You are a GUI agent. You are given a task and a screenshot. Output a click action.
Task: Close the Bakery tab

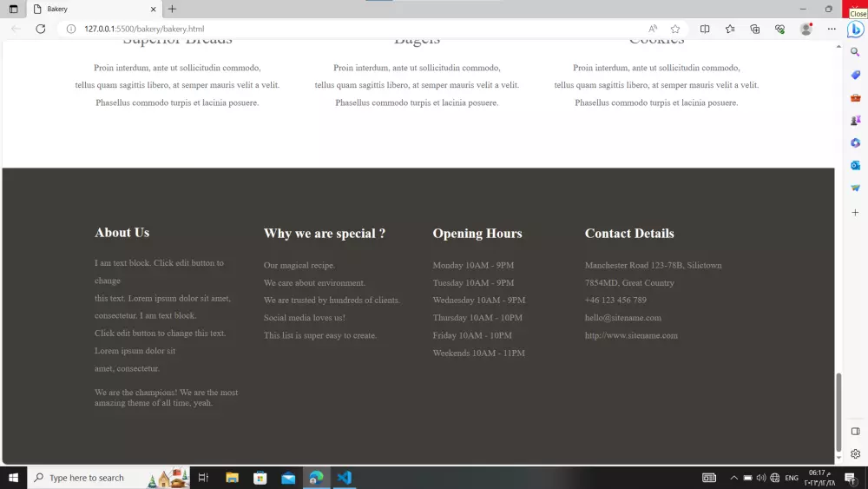[x=154, y=9]
